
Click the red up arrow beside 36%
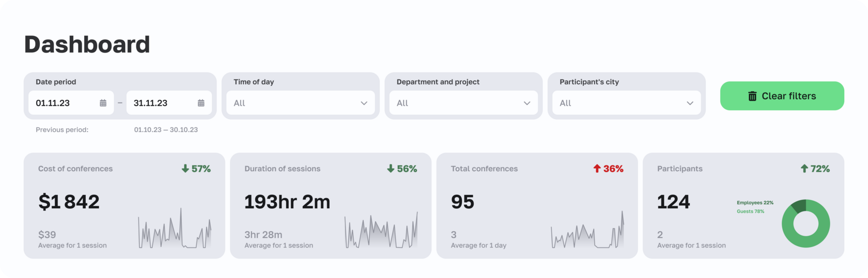pos(597,169)
